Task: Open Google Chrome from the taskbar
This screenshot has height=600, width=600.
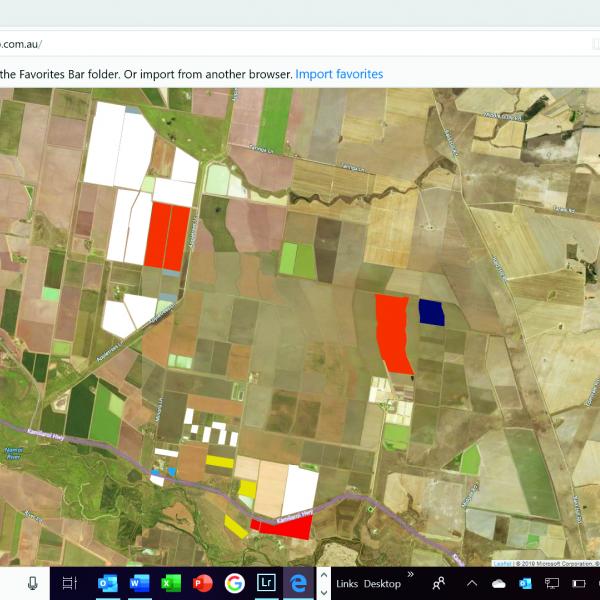Action: pos(235,583)
